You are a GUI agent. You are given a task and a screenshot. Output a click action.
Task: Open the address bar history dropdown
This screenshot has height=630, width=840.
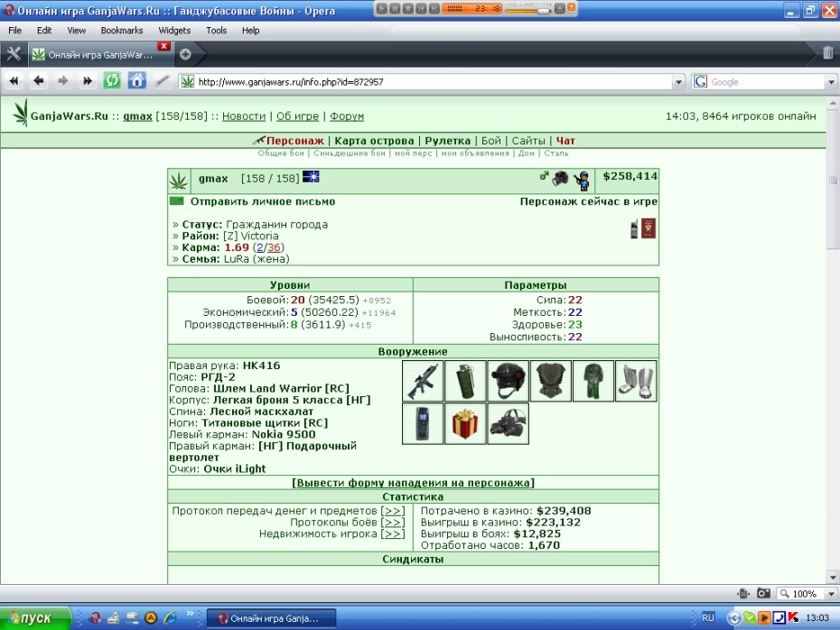(x=678, y=82)
